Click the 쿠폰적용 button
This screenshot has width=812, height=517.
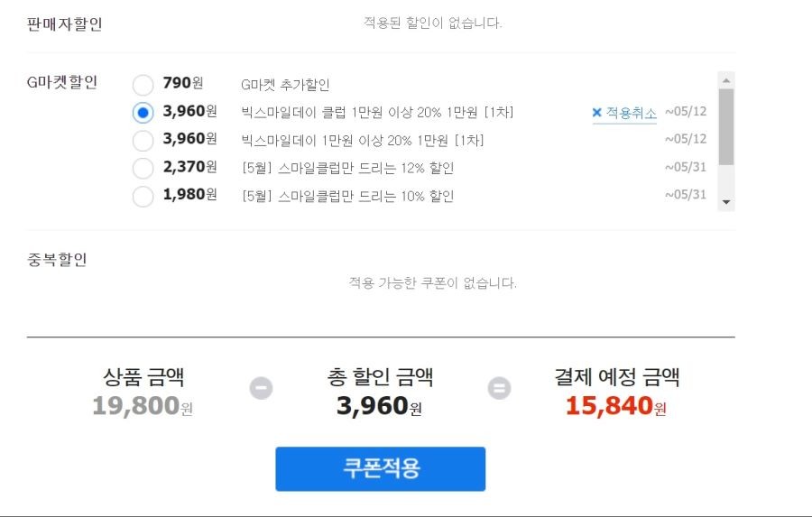point(381,469)
